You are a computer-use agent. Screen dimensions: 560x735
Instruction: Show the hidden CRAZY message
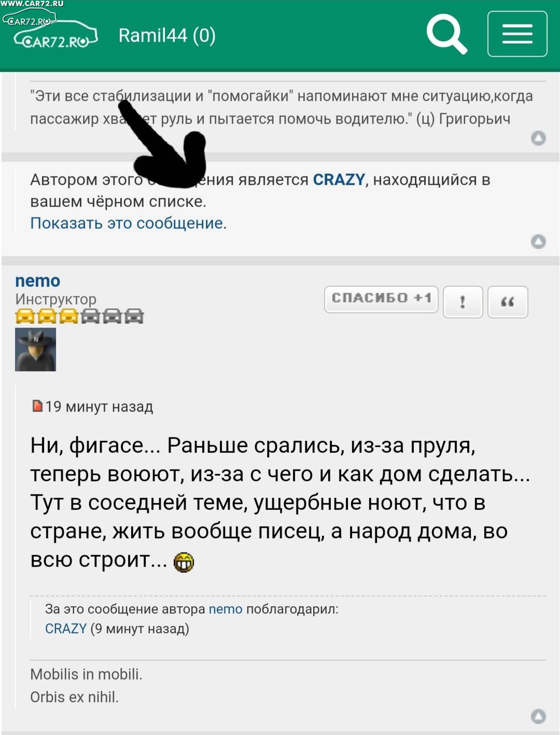pos(128,223)
